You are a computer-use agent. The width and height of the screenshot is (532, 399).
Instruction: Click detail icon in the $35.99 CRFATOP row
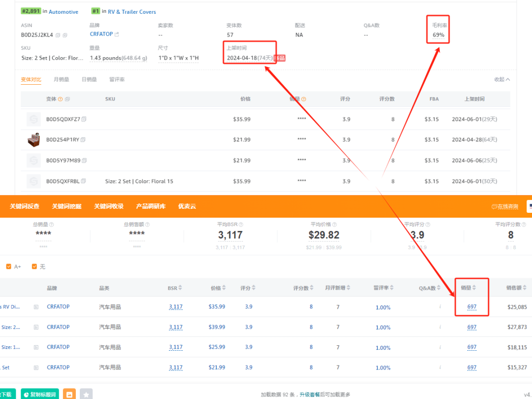point(36,307)
